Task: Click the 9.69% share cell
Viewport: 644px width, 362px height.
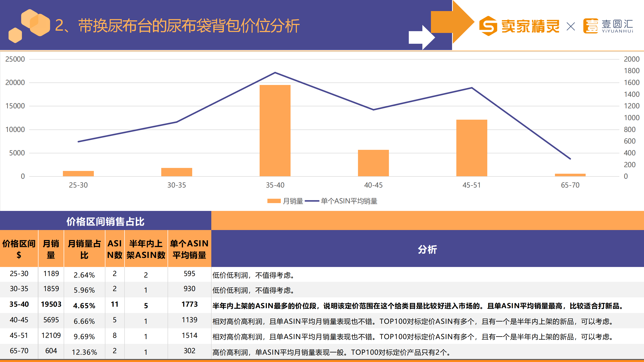Action: click(x=84, y=337)
